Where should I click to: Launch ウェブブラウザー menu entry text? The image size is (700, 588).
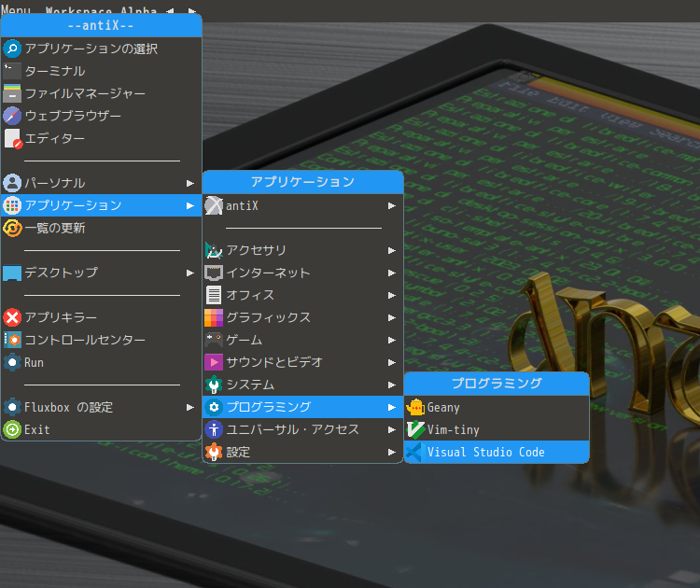(x=73, y=116)
